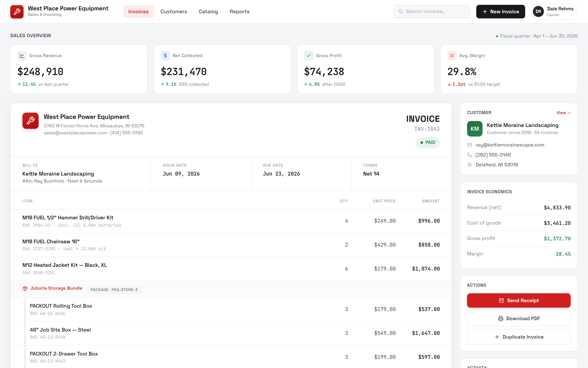Duplicate this invoice
This screenshot has height=368, width=588.
[519, 337]
